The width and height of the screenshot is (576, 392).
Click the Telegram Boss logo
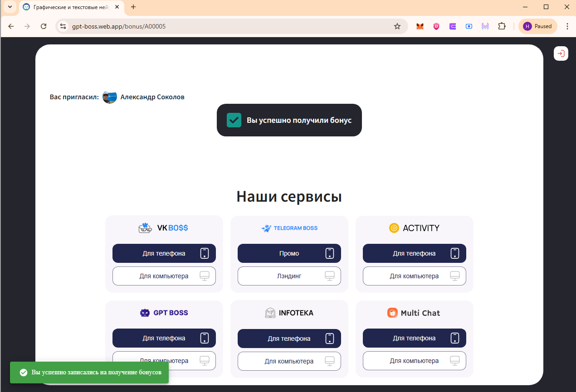[289, 228]
